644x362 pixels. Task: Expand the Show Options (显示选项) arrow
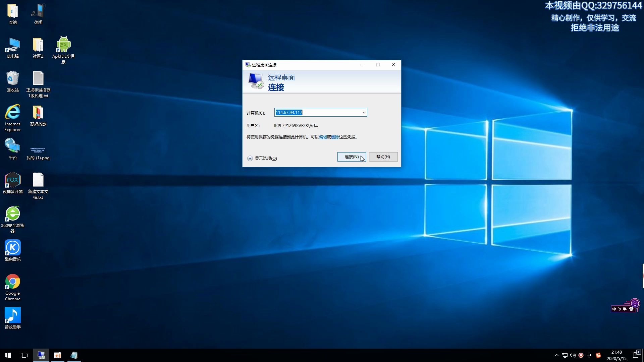(x=250, y=159)
